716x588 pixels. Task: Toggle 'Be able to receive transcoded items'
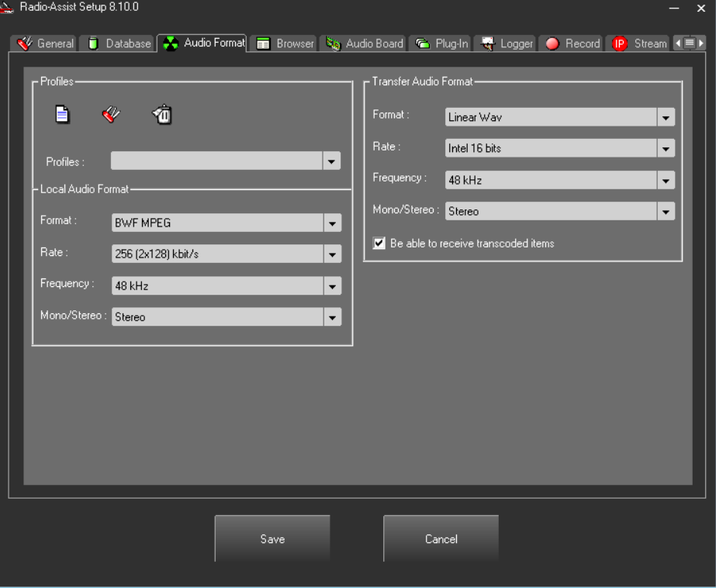click(379, 244)
